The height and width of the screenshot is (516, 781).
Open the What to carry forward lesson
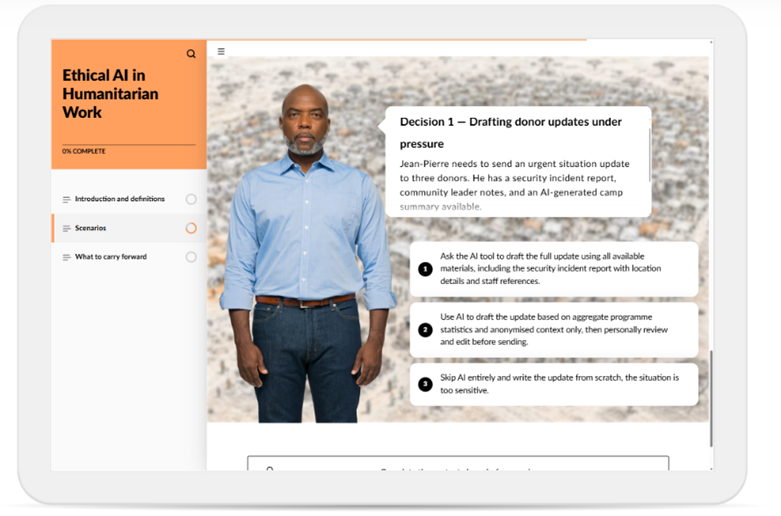click(x=129, y=257)
